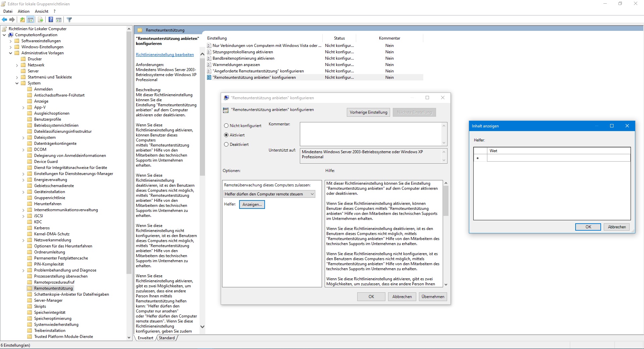The height and width of the screenshot is (349, 644).
Task: Expand the Dateisystem folder node
Action: (x=23, y=137)
